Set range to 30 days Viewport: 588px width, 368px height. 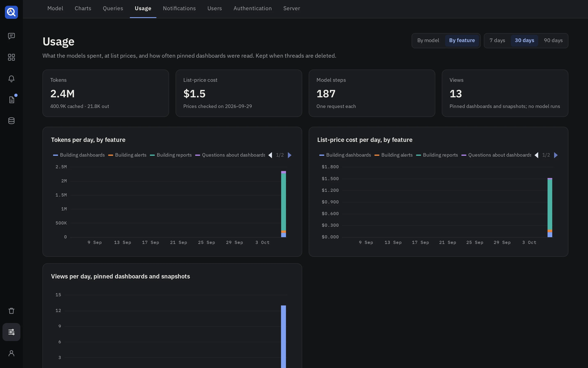(524, 40)
